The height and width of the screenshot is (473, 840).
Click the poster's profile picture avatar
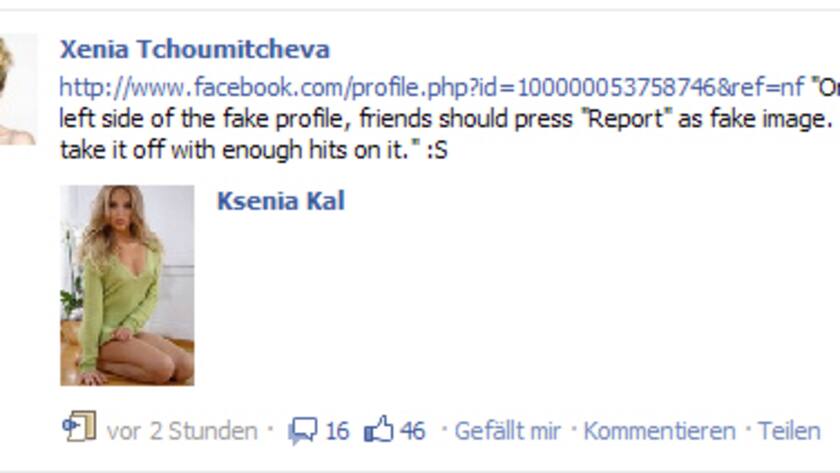point(18,89)
